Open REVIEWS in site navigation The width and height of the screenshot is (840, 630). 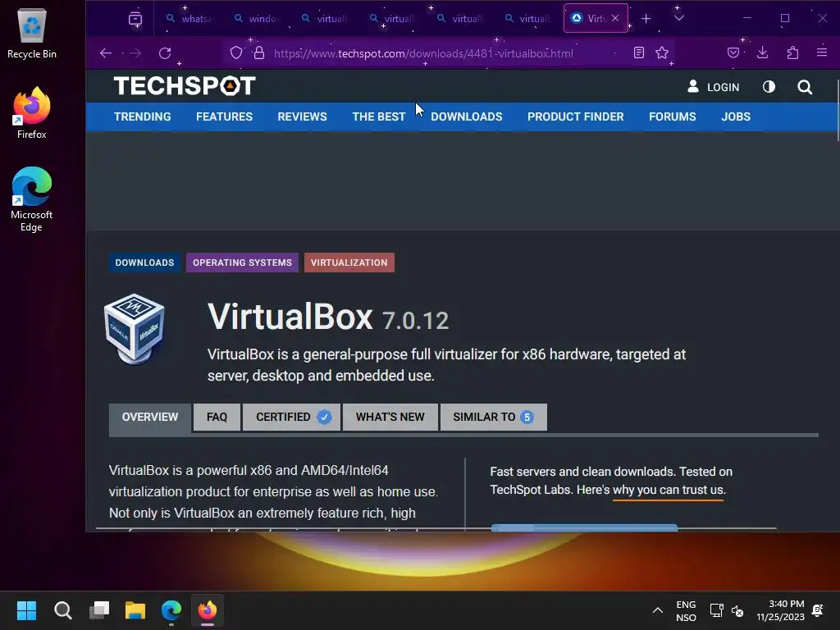[302, 116]
